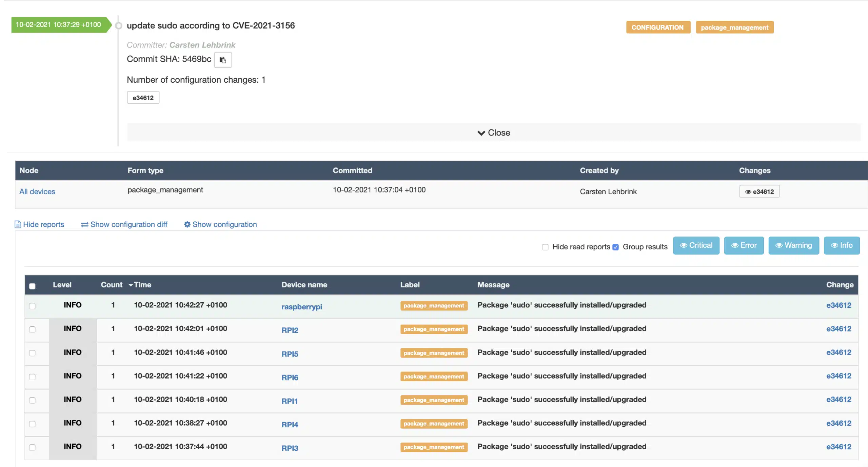Image resolution: width=868 pixels, height=467 pixels.
Task: Uncheck the Group results checkbox
Action: tap(616, 247)
